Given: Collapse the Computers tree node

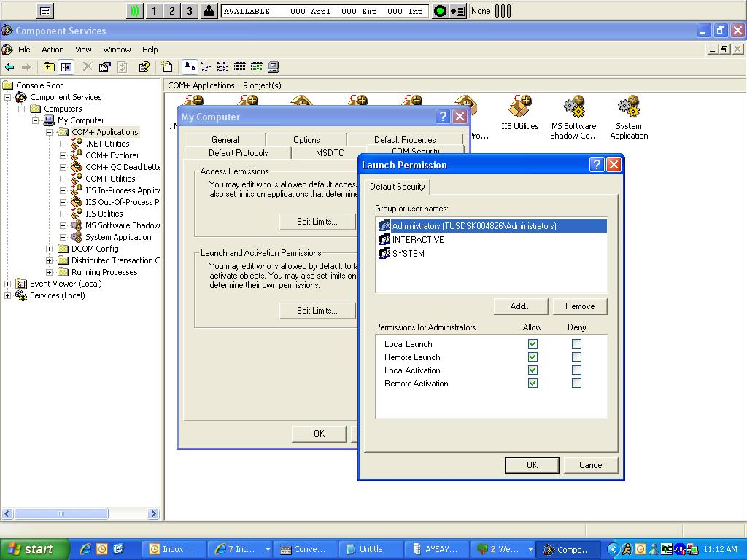Looking at the screenshot, I should (x=21, y=109).
